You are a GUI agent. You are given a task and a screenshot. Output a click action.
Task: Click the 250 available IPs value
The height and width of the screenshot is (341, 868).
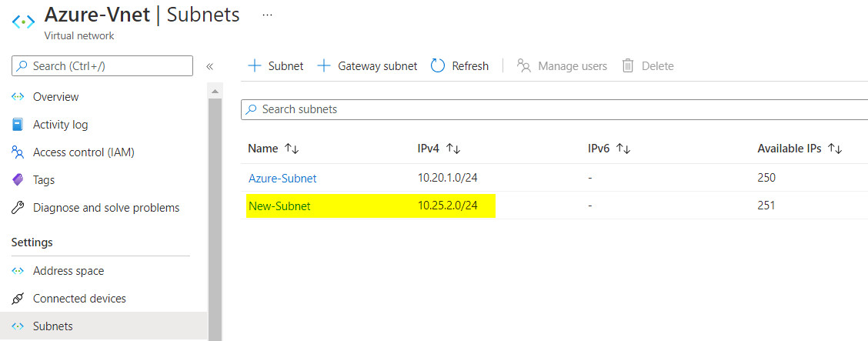[x=766, y=178]
